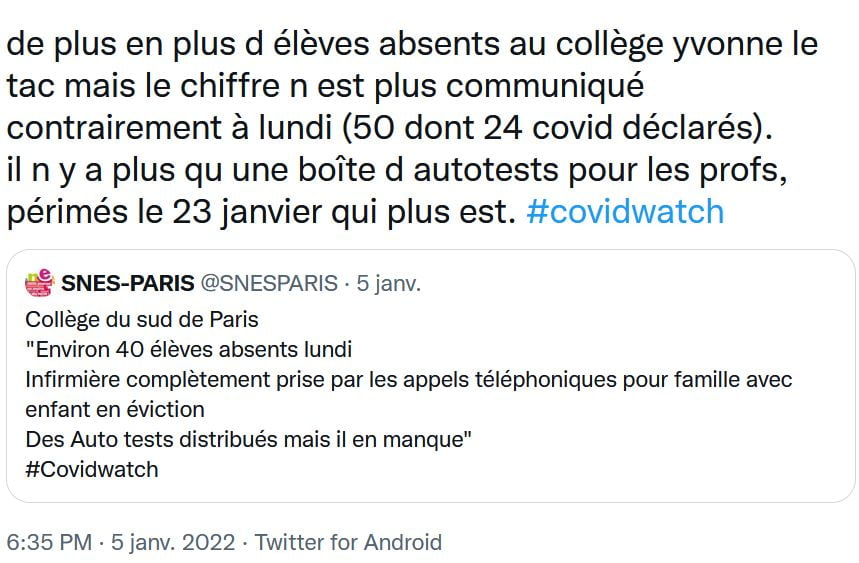Viewport: 859px width, 563px height.
Task: Click the line 'tac mais le chiffre n est plus communiqué'
Action: pyautogui.click(x=325, y=86)
